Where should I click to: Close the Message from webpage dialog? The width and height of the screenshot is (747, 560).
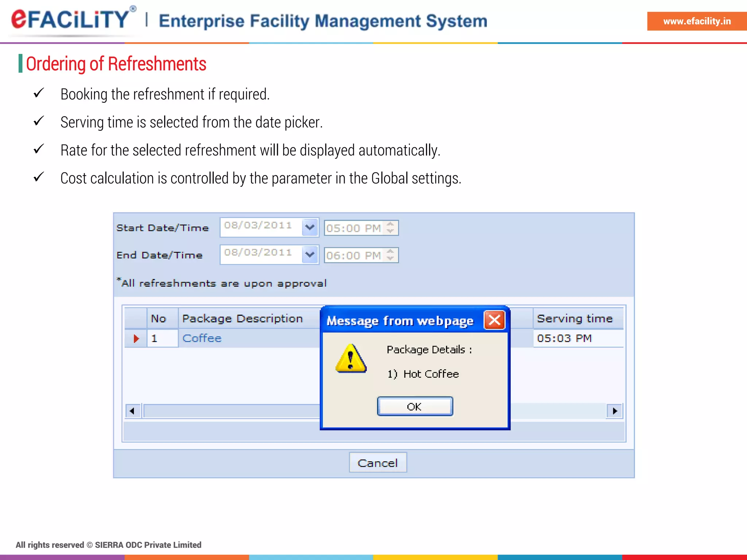(494, 320)
